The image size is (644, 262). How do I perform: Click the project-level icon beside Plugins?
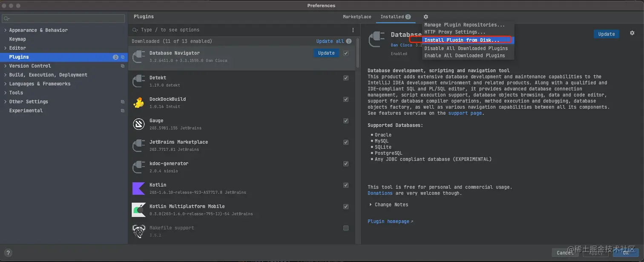[x=123, y=57]
